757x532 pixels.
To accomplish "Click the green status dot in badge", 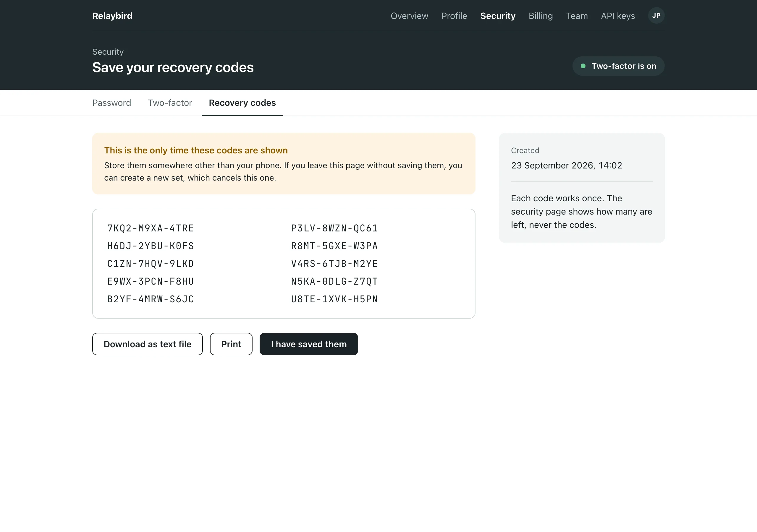I will [583, 66].
